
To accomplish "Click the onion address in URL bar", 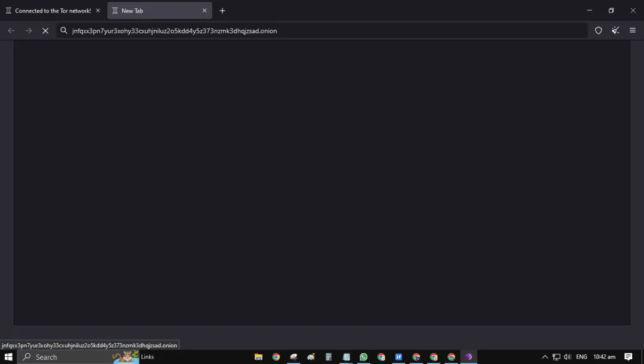I will pos(175,31).
